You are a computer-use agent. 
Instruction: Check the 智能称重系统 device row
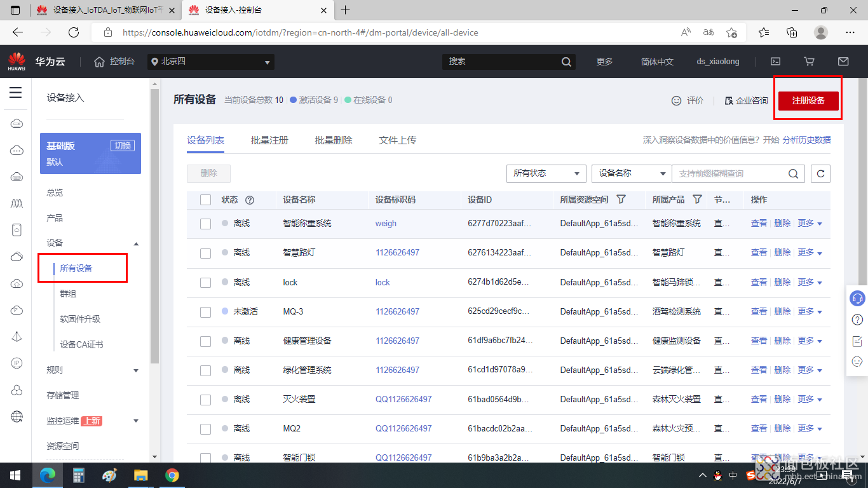(205, 224)
